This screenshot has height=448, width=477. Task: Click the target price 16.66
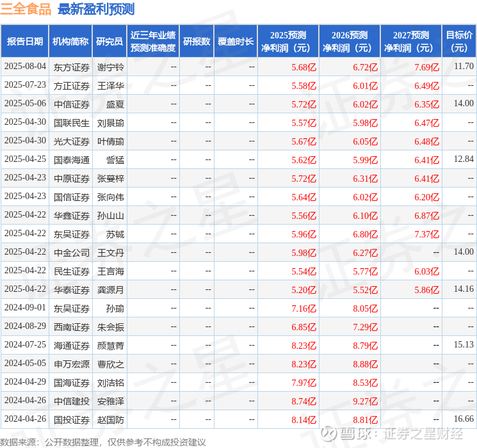pos(464,419)
